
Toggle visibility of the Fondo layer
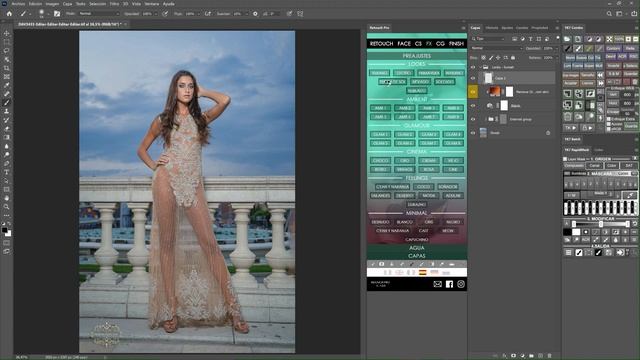point(473,133)
